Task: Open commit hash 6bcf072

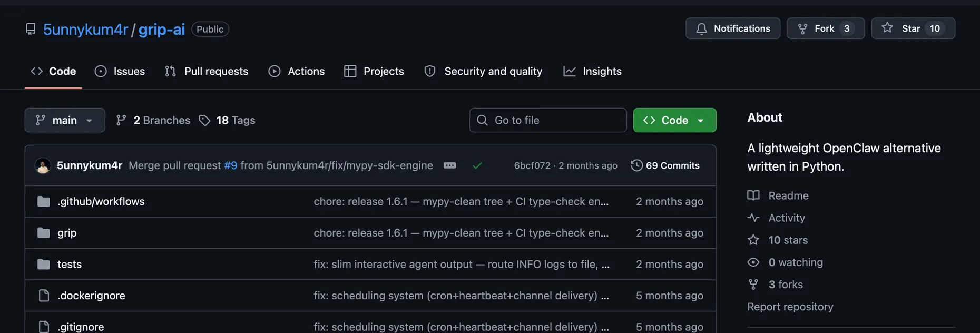Action: pyautogui.click(x=532, y=165)
